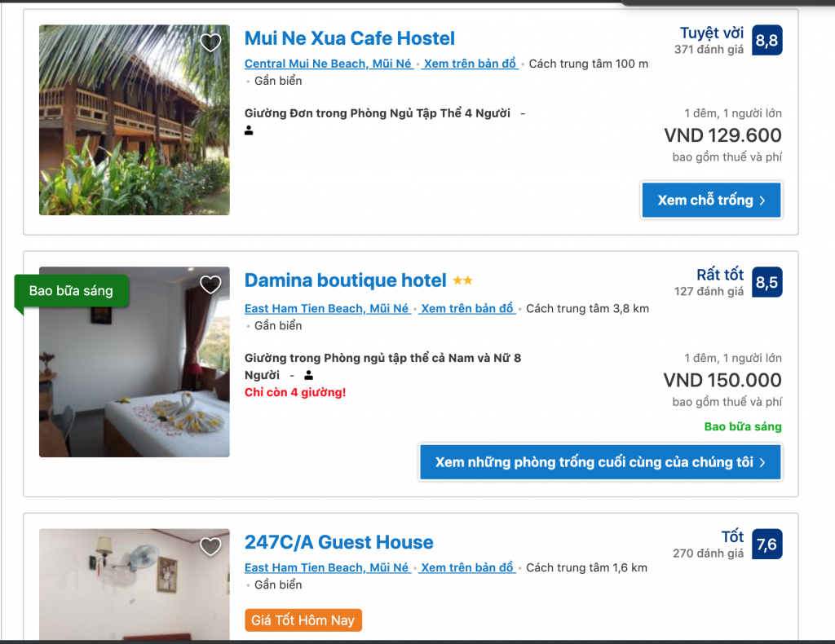Click the 8,8 review score badge
835x644 pixels.
point(767,40)
